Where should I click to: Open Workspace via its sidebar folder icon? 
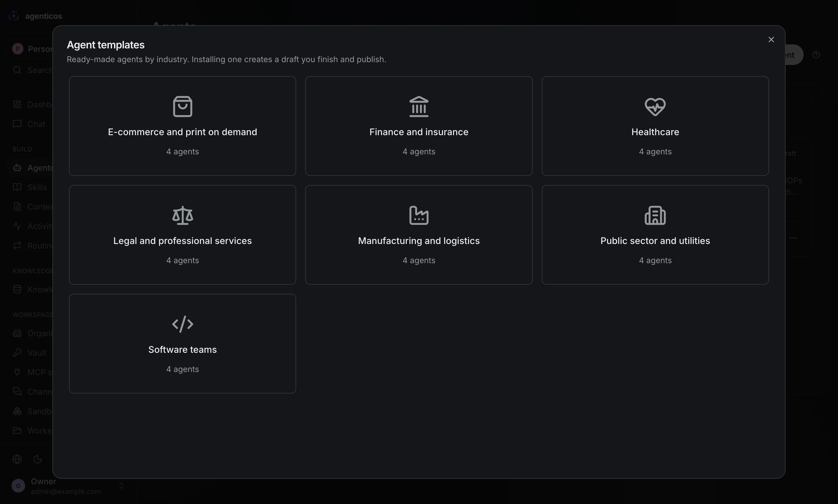coord(17,431)
